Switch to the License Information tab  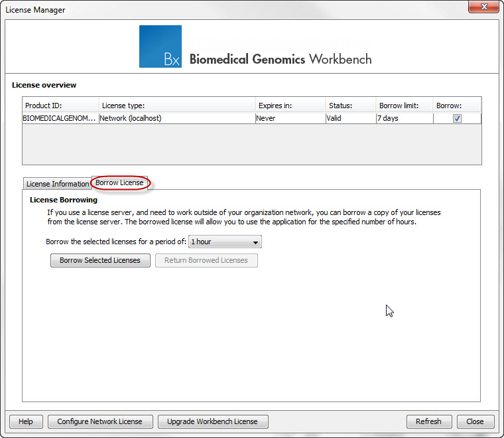57,184
